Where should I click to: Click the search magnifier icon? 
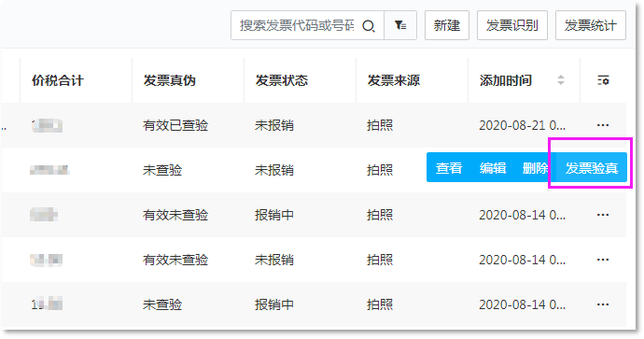(x=369, y=26)
